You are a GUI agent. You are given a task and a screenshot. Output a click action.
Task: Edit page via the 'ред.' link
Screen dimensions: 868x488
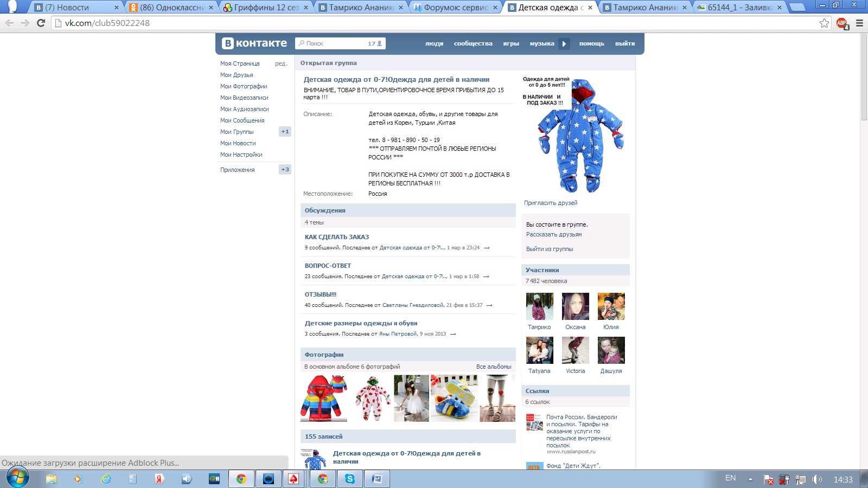[281, 63]
